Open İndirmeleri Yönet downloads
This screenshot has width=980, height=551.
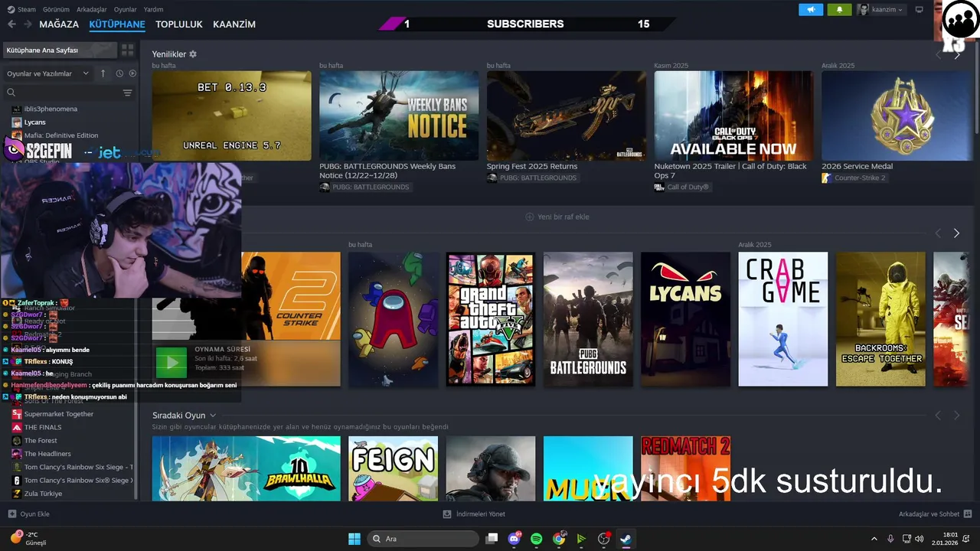pos(474,514)
